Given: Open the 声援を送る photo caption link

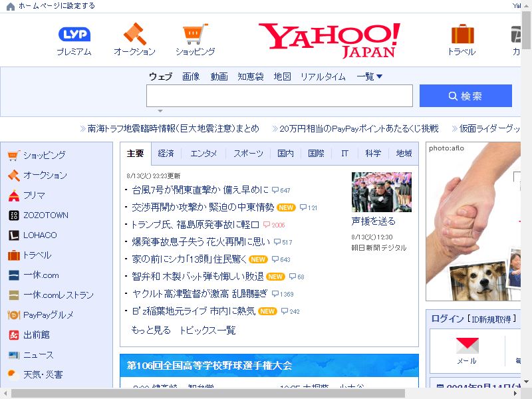Looking at the screenshot, I should (x=374, y=221).
